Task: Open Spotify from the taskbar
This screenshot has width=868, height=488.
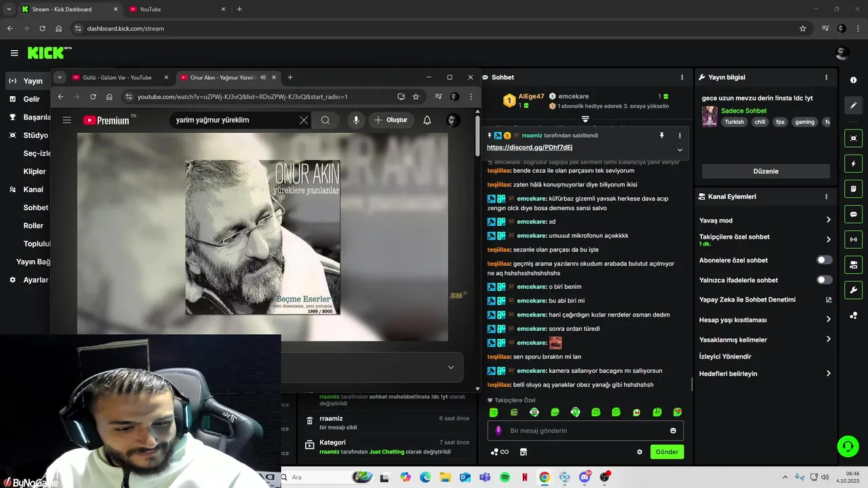Action: [505, 477]
